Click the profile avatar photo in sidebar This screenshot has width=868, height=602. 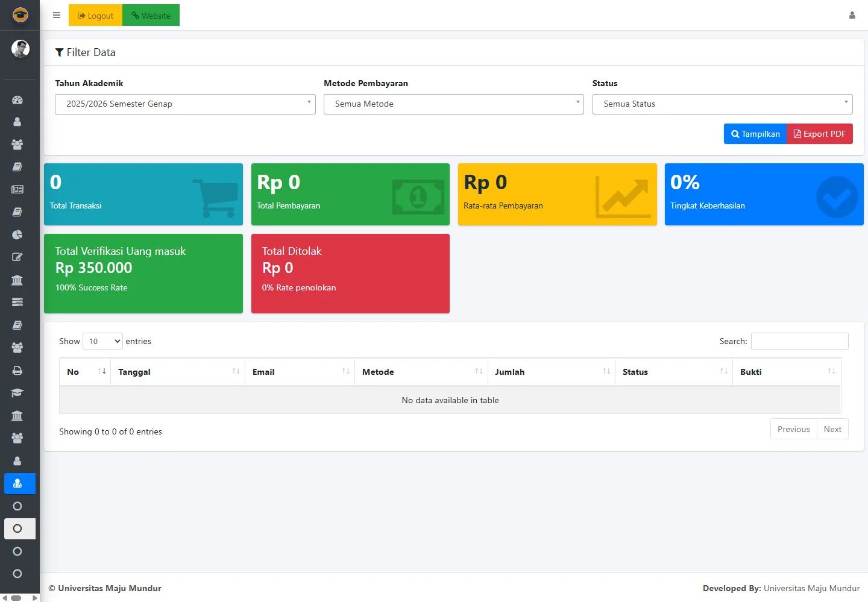click(x=20, y=49)
